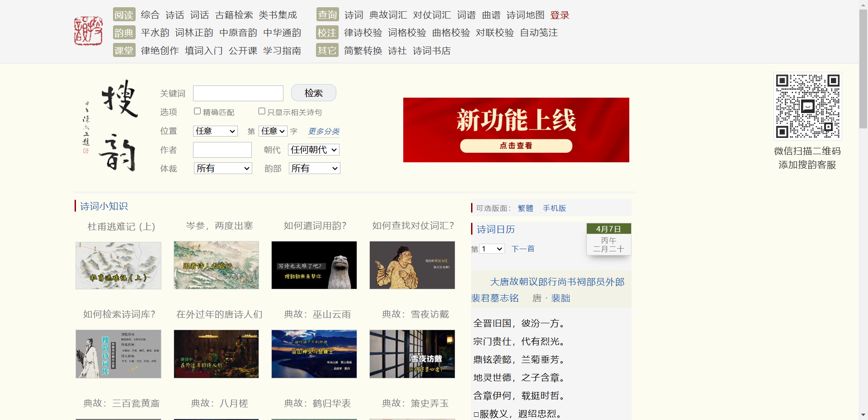Open the 体裁 genre dropdown

pyautogui.click(x=222, y=168)
